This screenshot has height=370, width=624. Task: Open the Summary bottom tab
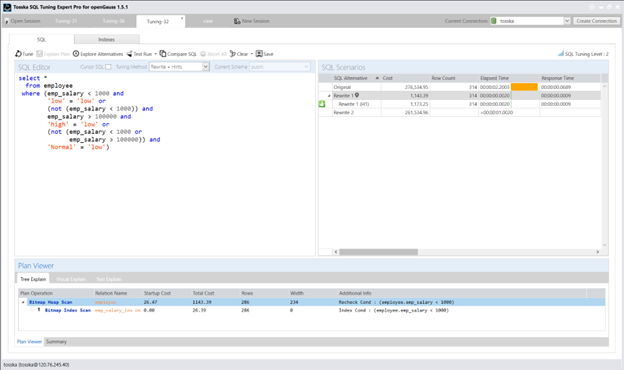(x=56, y=342)
